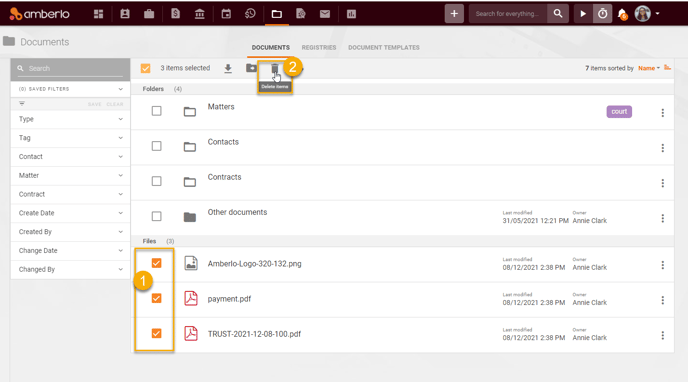The width and height of the screenshot is (688, 382).
Task: Open more options for payment.pdf
Action: coord(663,300)
